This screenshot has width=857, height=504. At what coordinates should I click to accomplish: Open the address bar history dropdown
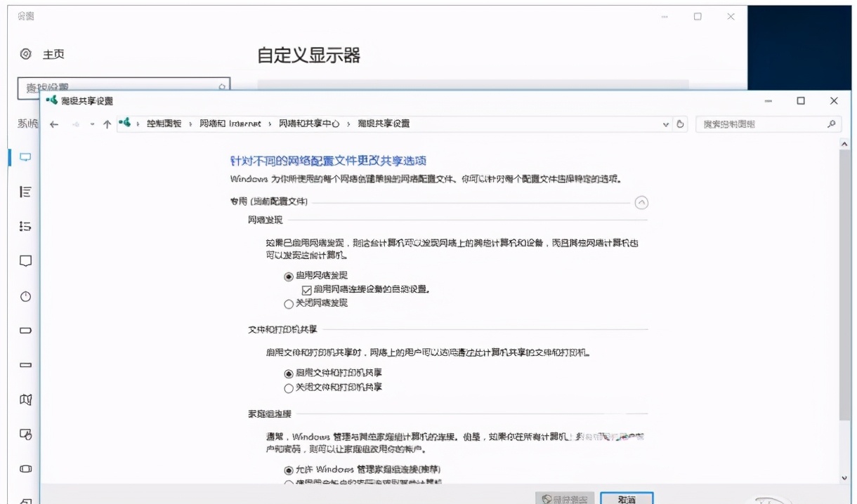click(x=665, y=124)
